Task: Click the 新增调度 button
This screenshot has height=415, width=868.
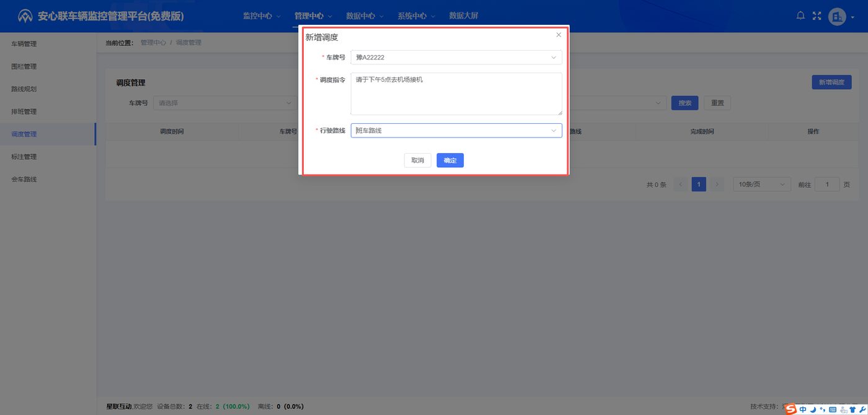Action: point(831,82)
